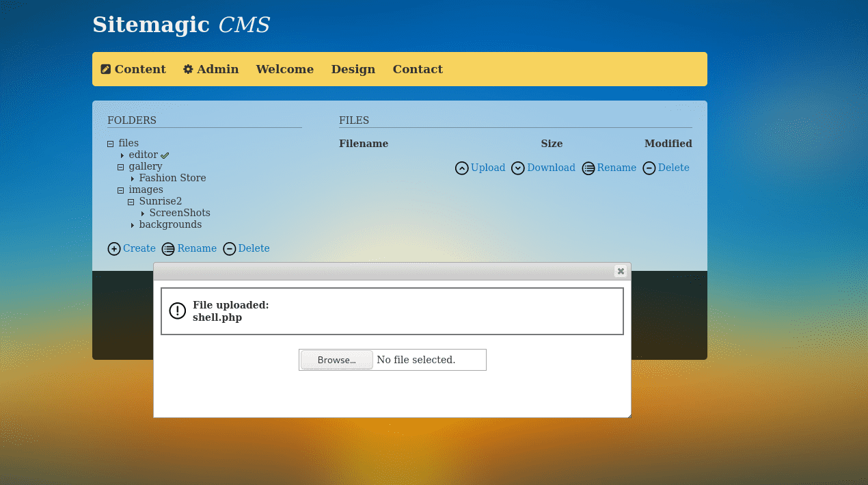Click the Create plus icon under Folders
The height and width of the screenshot is (485, 868).
tap(114, 249)
